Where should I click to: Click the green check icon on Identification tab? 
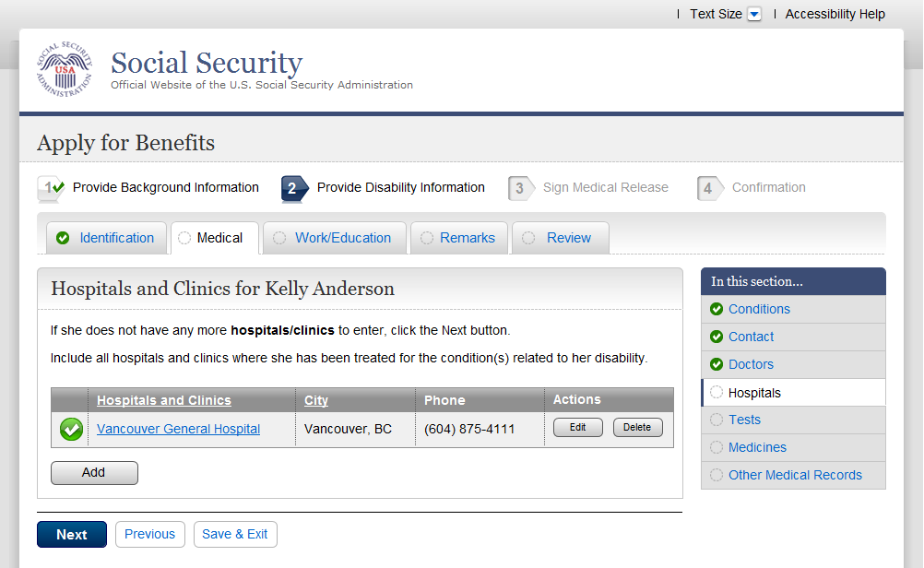(63, 238)
